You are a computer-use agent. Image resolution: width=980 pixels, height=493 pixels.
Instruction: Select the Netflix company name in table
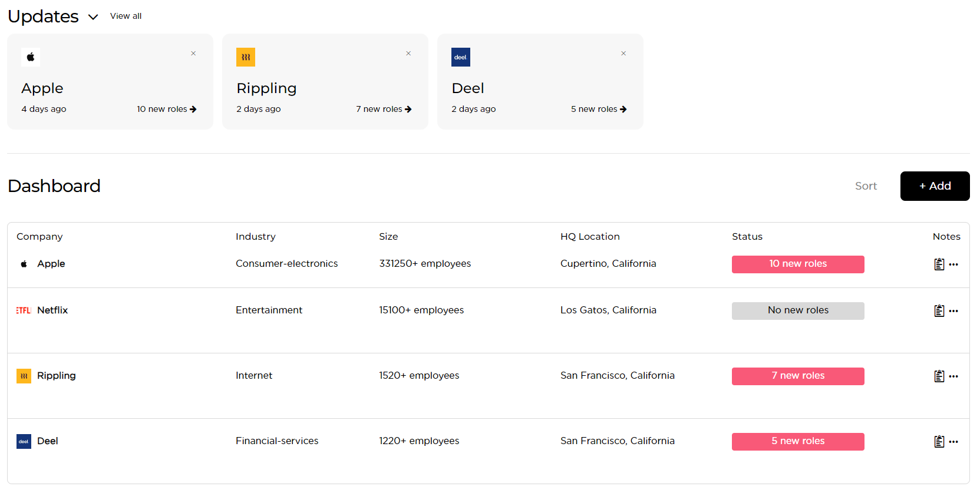point(52,310)
